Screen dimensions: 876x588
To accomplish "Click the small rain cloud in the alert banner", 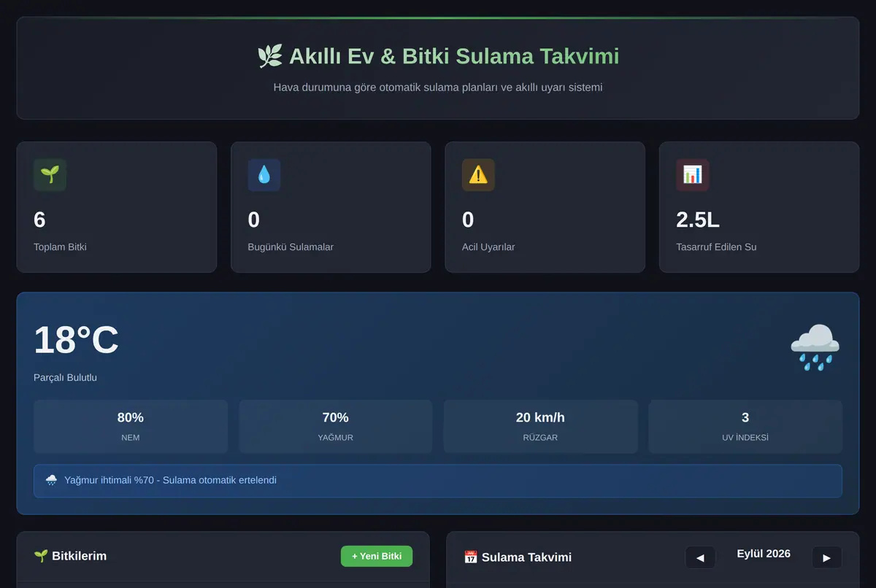I will click(52, 480).
